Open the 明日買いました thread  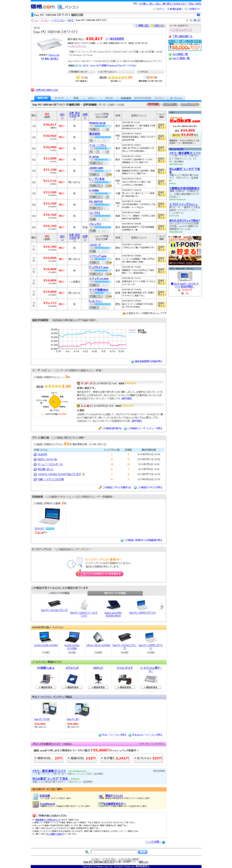45,469
